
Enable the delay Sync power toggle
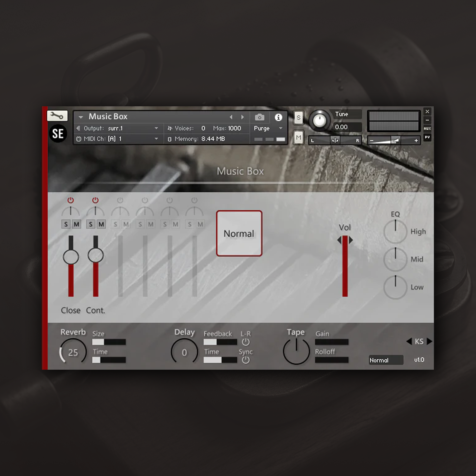[x=246, y=360]
